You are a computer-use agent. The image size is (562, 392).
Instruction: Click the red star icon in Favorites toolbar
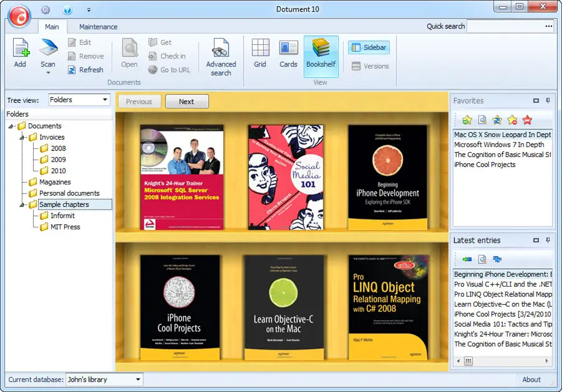pos(527,120)
